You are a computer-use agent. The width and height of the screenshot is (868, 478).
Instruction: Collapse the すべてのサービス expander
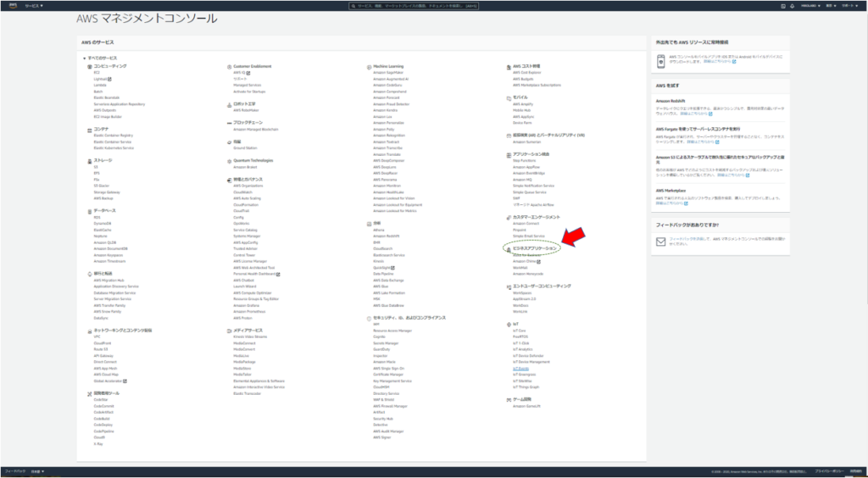click(84, 58)
